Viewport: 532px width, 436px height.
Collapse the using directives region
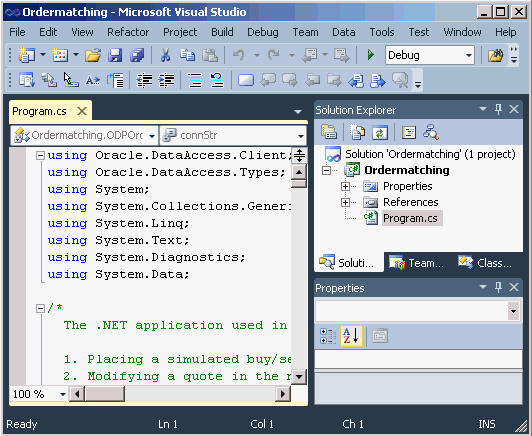pyautogui.click(x=40, y=155)
